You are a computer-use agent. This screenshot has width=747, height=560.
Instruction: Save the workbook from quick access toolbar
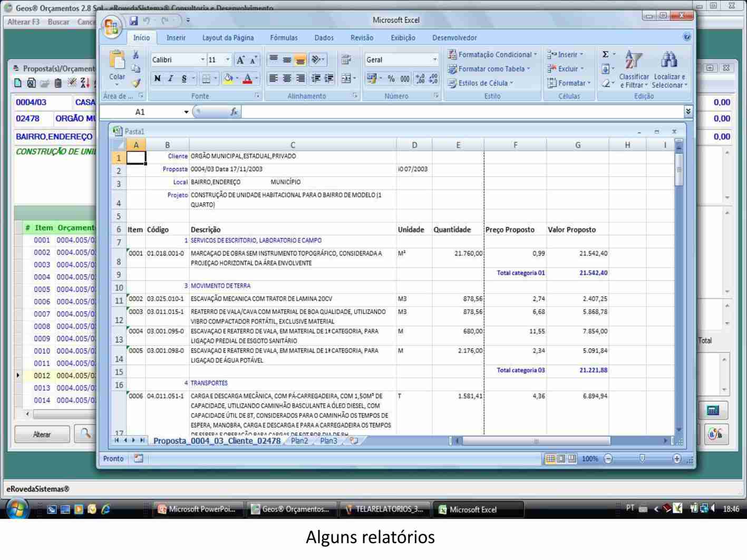click(134, 21)
